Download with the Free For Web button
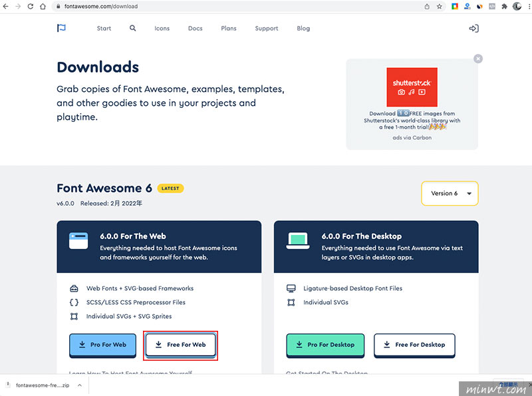532x396 pixels. click(180, 345)
